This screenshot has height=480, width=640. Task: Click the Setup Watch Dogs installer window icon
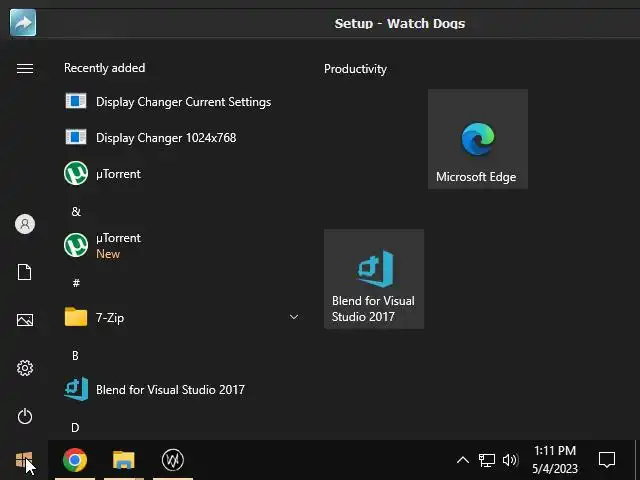[23, 22]
